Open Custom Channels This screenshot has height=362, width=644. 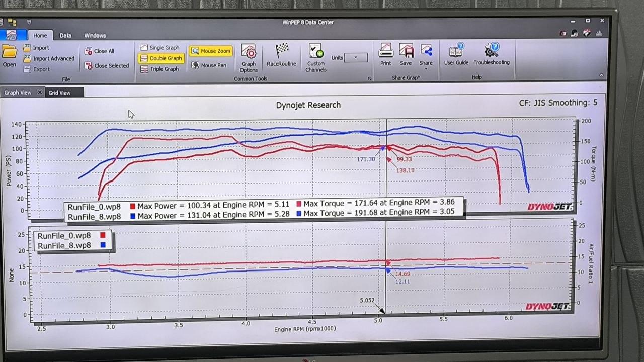[x=316, y=58]
